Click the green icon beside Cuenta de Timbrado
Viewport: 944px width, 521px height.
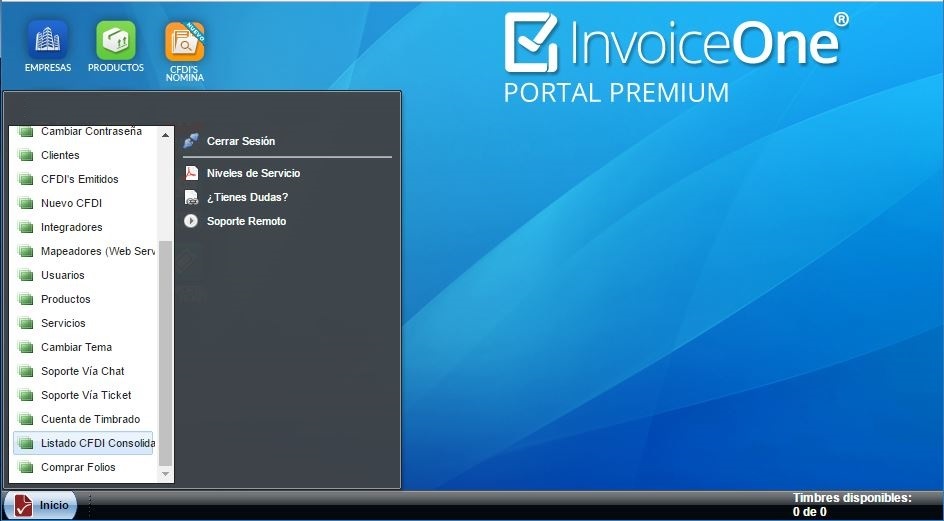(25, 419)
